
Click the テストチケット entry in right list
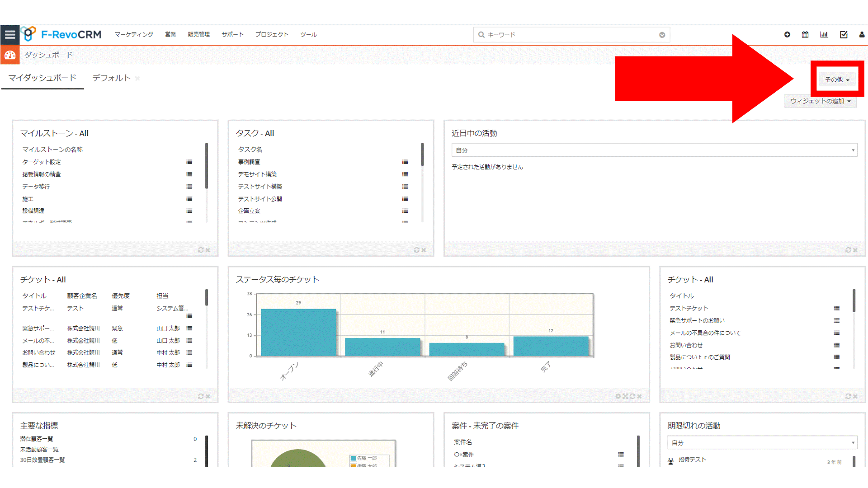click(x=689, y=308)
